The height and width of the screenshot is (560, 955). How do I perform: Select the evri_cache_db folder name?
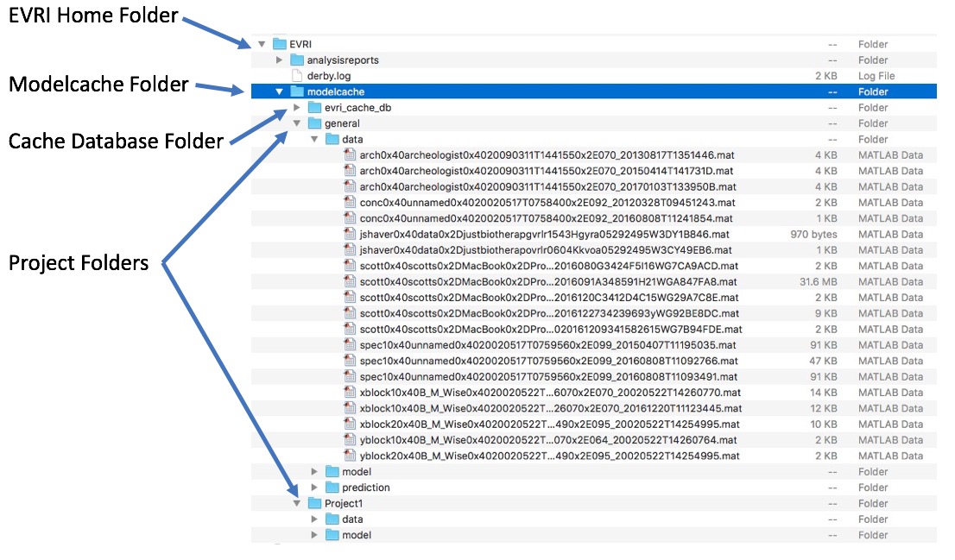[358, 108]
